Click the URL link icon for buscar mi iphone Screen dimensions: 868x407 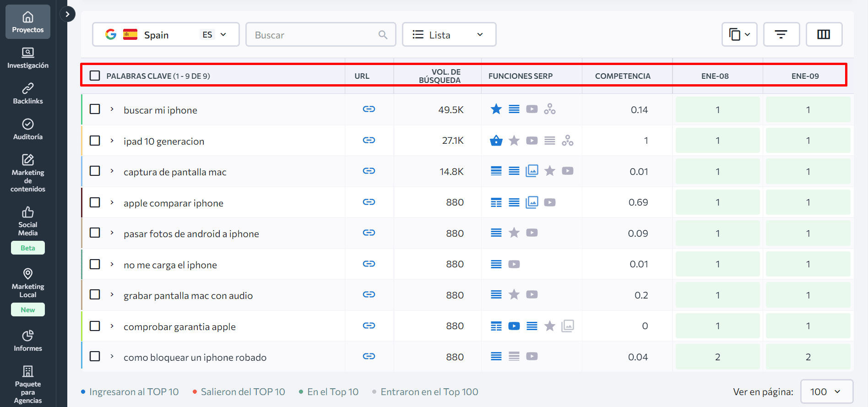[369, 109]
